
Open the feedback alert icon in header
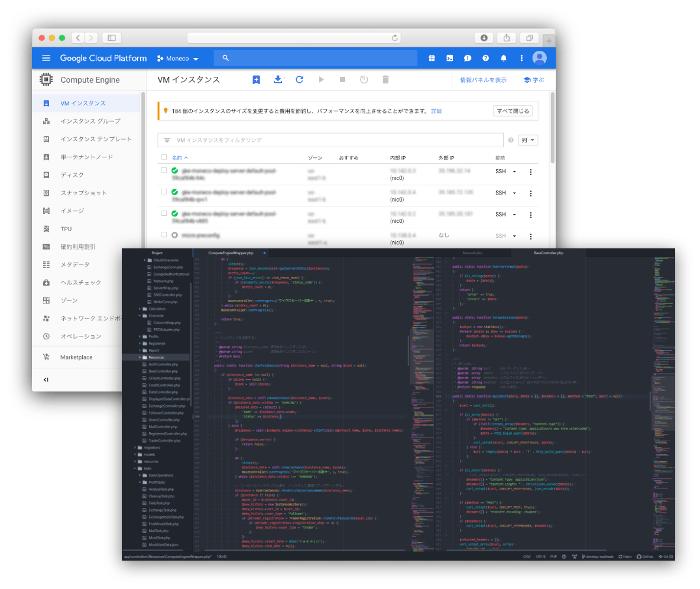(468, 58)
